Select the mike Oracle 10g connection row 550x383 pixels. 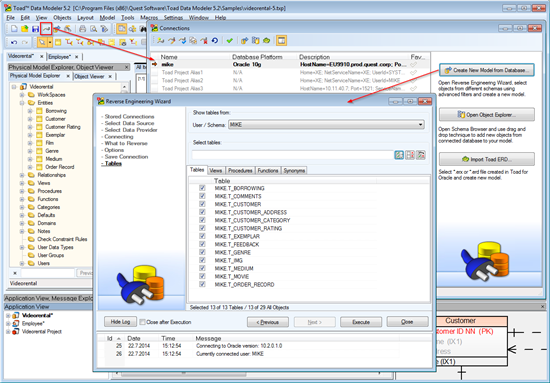click(x=289, y=64)
